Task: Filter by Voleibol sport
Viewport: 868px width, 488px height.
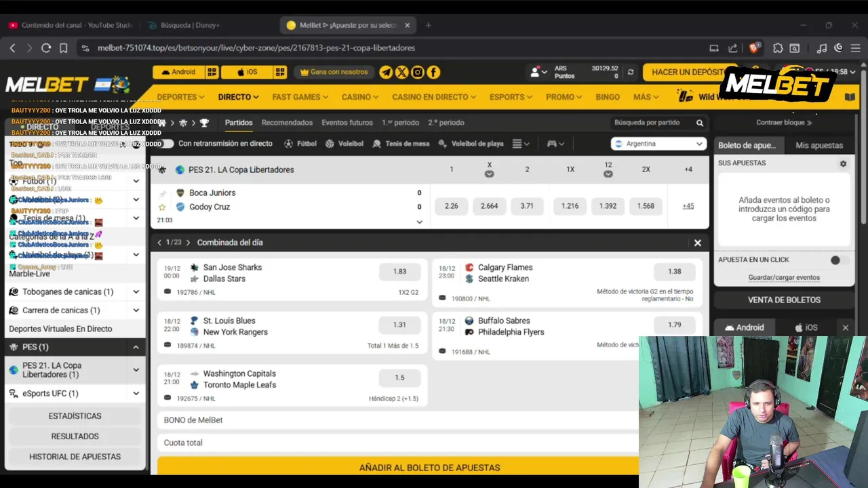Action: pos(344,144)
